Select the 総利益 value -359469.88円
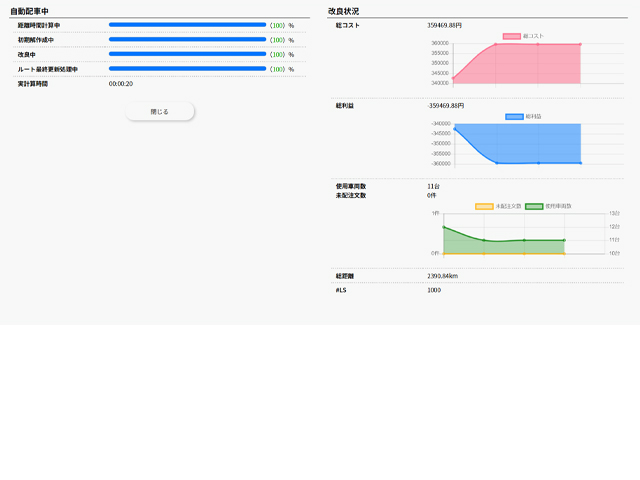The image size is (640, 480). point(446,105)
